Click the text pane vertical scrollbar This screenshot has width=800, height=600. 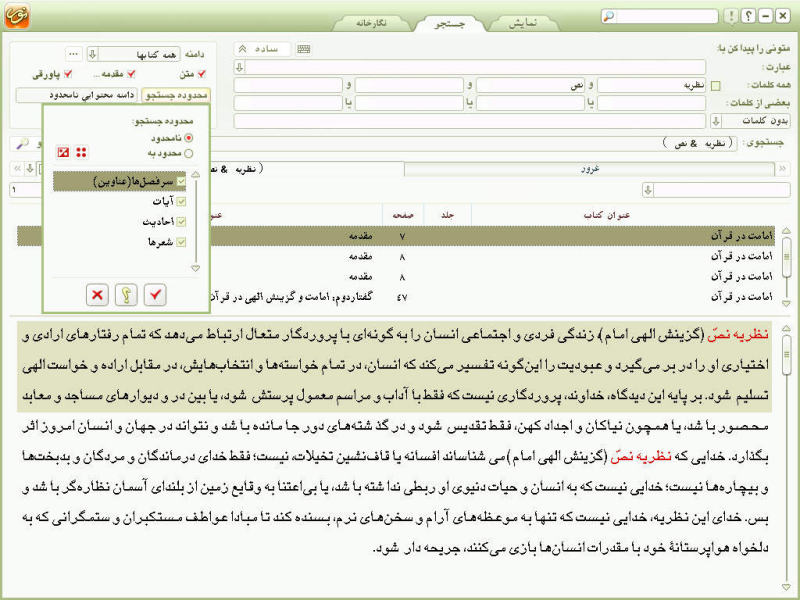click(x=787, y=457)
